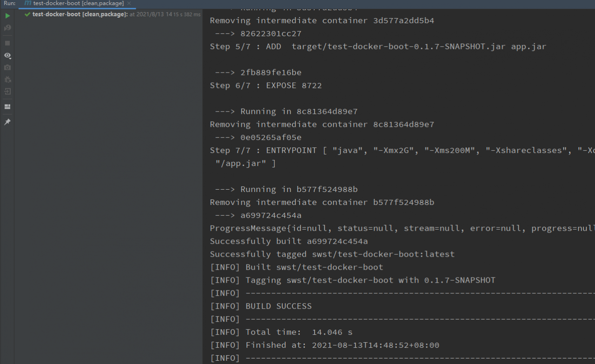Click the camera dump threads icon

point(7,67)
